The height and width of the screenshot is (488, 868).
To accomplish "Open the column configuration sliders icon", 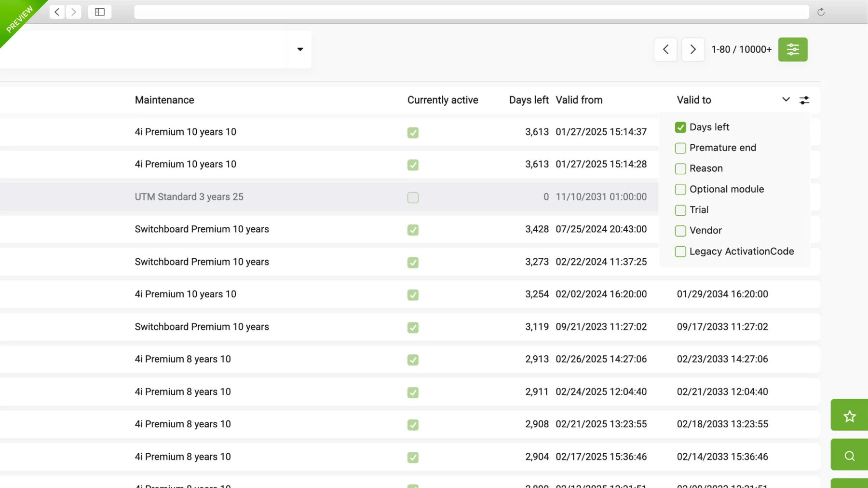I will [x=804, y=100].
